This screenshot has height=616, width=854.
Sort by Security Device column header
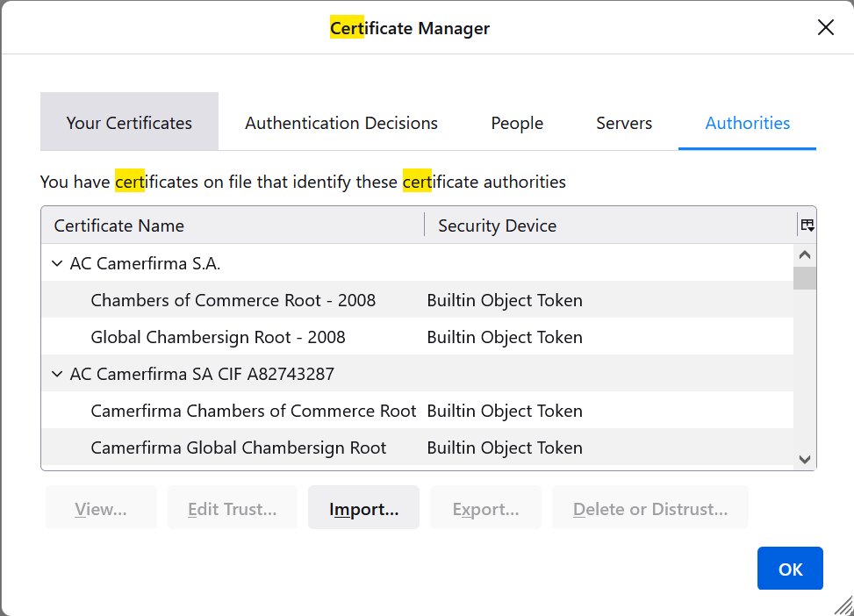click(x=611, y=225)
